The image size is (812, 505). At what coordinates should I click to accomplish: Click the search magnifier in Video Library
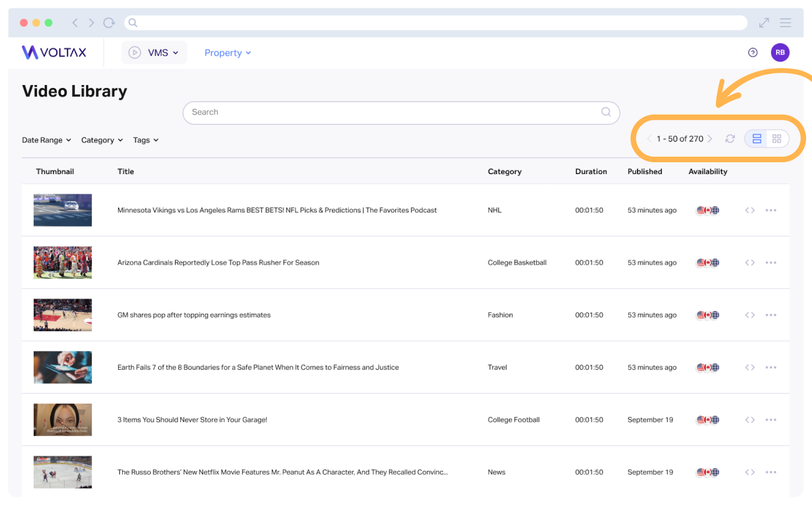(x=606, y=112)
